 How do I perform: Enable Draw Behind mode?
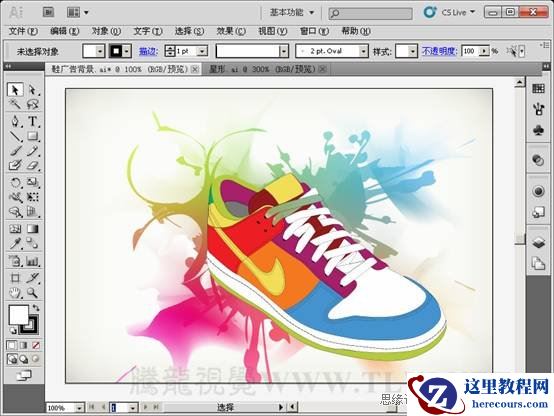click(x=24, y=359)
